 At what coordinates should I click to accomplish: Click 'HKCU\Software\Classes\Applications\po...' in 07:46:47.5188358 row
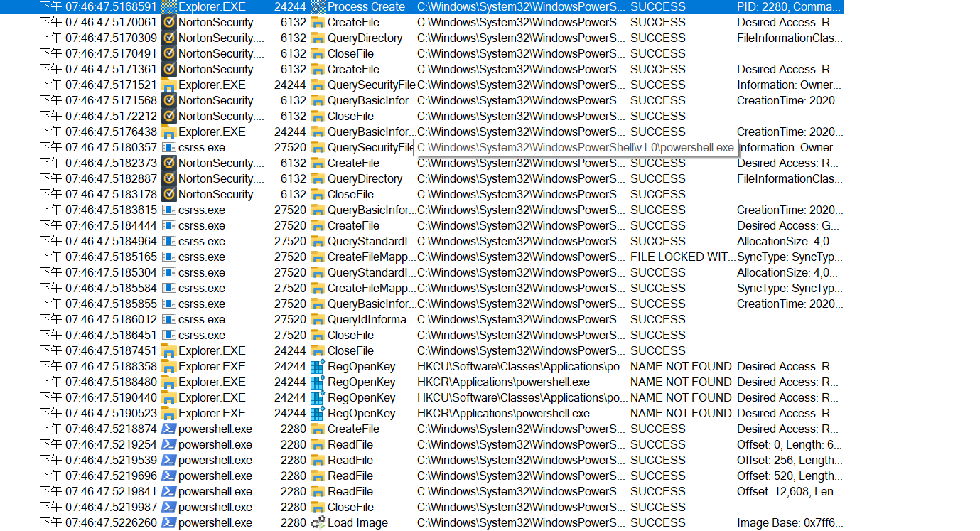click(x=522, y=367)
